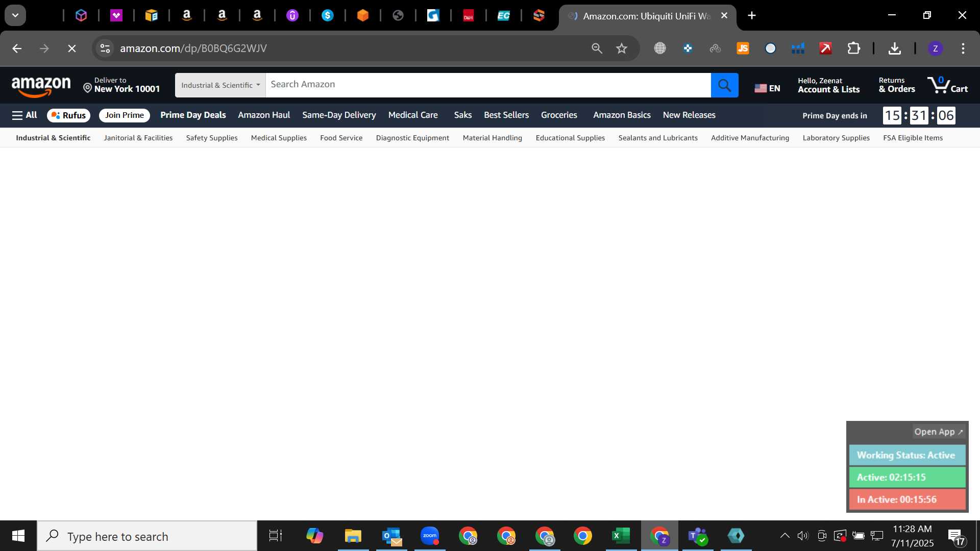Click the search magnifier button

coord(724,85)
